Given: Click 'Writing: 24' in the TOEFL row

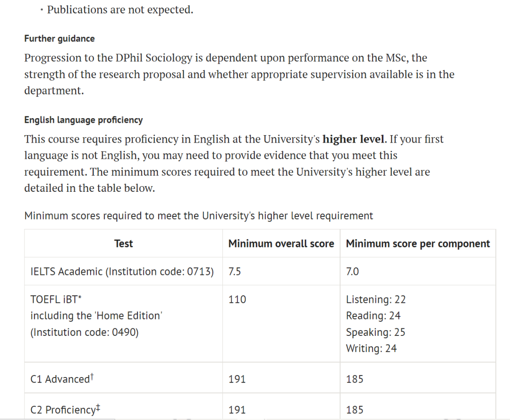Looking at the screenshot, I should click(371, 349).
